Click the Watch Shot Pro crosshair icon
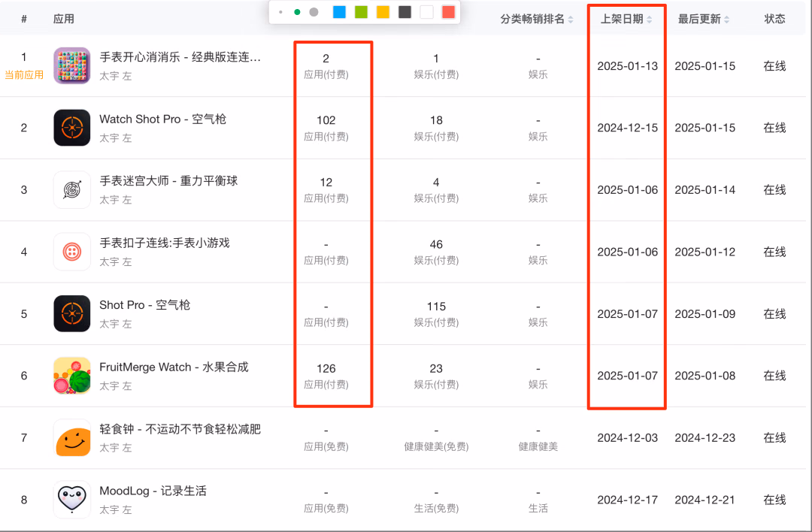 coord(72,128)
